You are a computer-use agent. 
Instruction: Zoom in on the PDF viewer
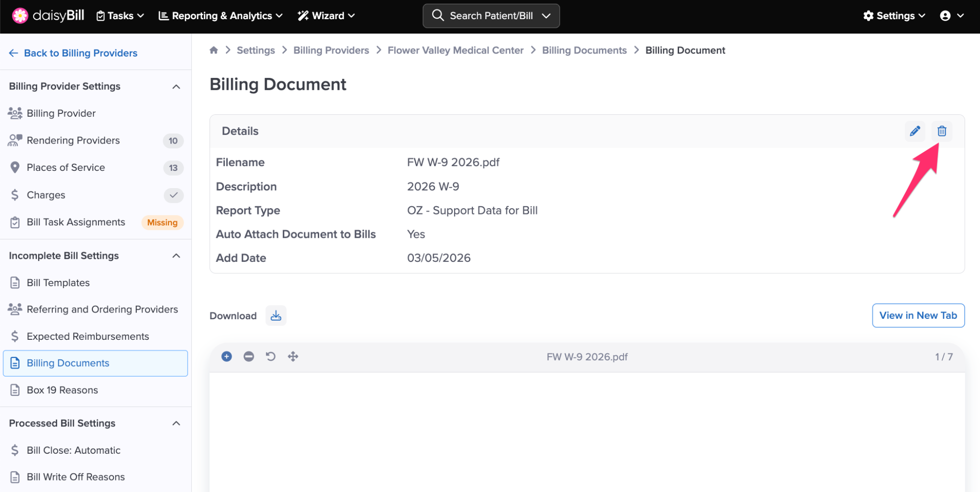[227, 357]
